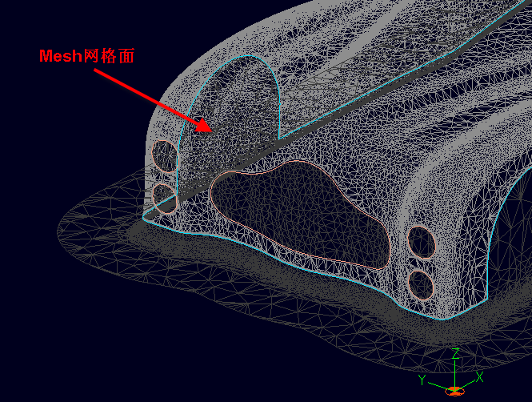The image size is (532, 402).
Task: Click the Z axis label of the triad
Action: tap(456, 354)
